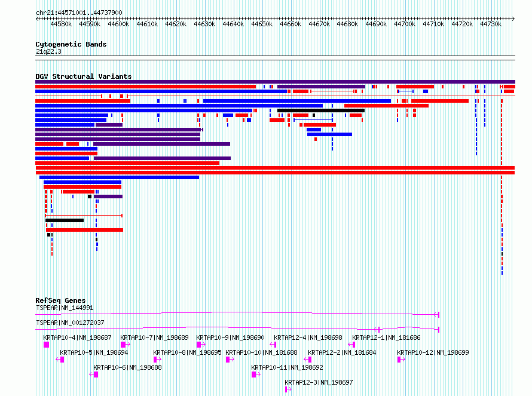Click the 21q22.3 band label

(x=48, y=51)
